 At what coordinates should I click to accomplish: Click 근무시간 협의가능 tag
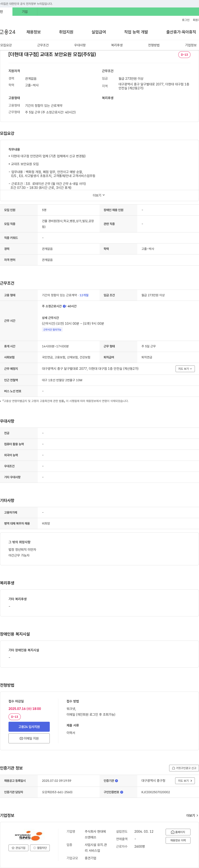point(52,329)
